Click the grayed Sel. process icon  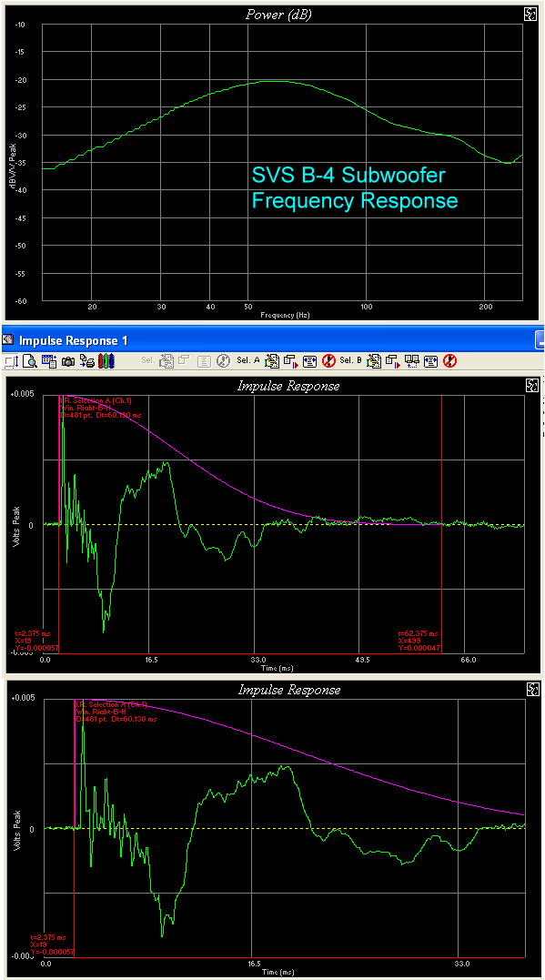point(167,361)
